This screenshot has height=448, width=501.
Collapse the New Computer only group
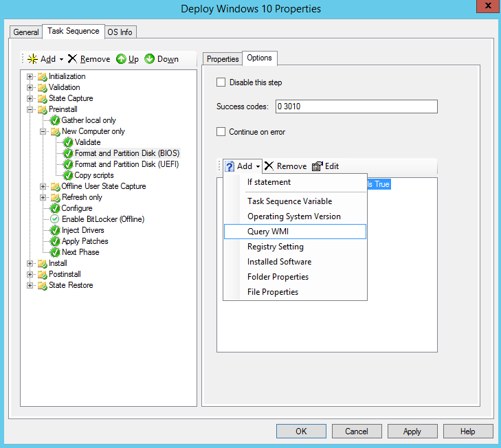tap(43, 132)
